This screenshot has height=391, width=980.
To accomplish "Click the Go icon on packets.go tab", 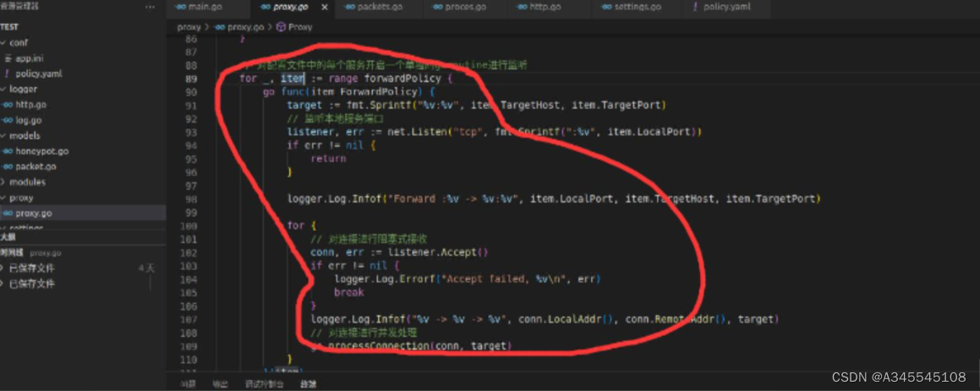I will 349,8.
